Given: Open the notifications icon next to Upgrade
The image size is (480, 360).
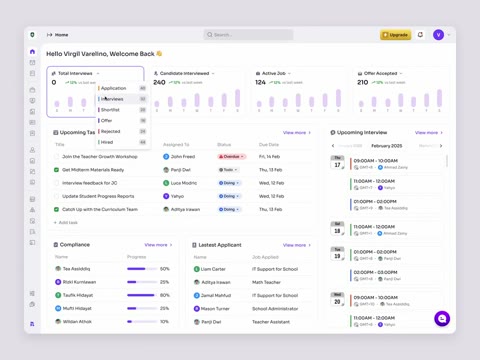Looking at the screenshot, I should [x=420, y=35].
